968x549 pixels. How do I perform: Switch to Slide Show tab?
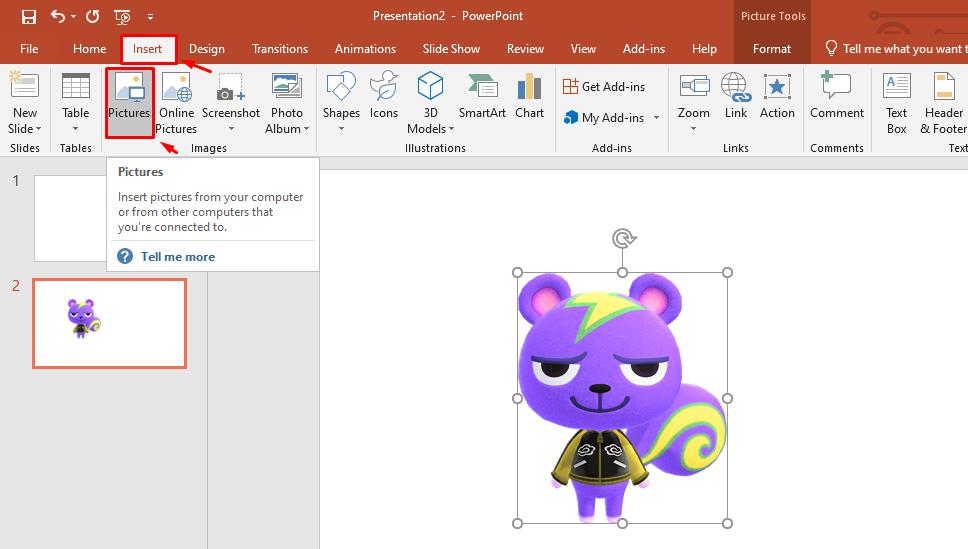pyautogui.click(x=451, y=49)
